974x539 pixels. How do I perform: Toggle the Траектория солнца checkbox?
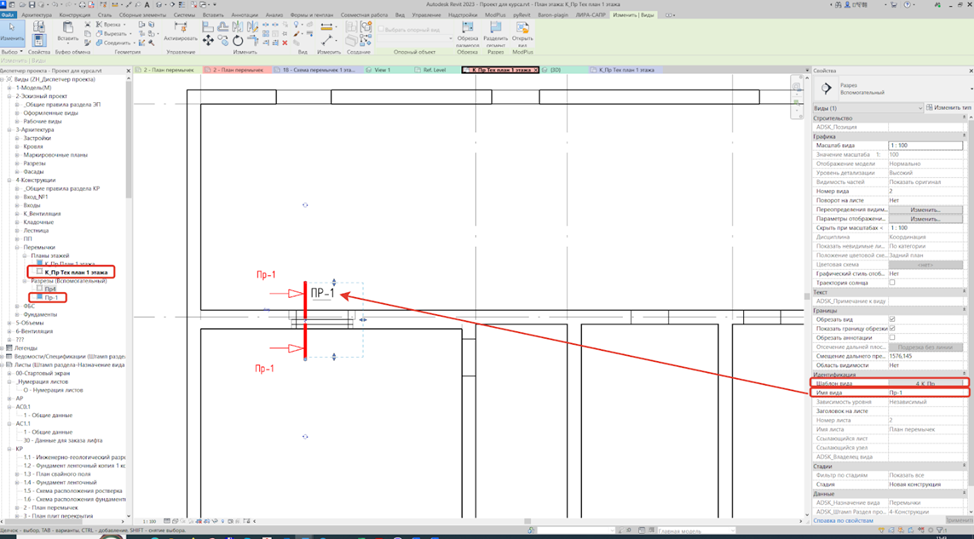click(x=892, y=283)
